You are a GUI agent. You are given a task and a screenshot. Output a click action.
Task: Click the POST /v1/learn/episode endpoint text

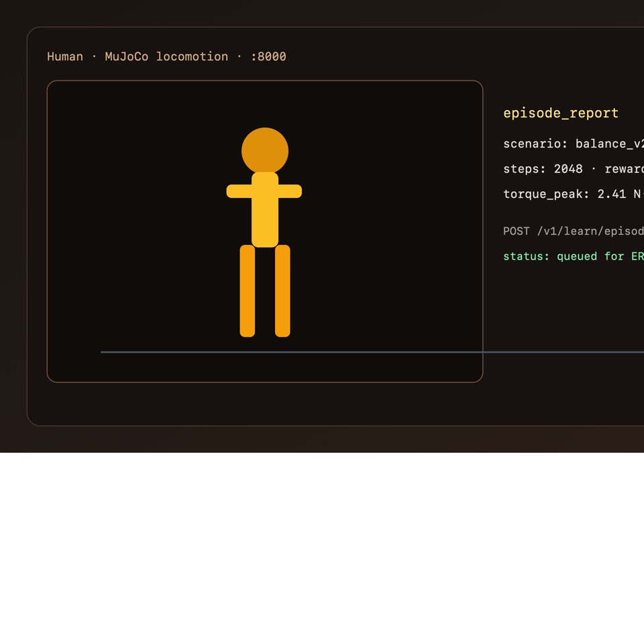574,231
